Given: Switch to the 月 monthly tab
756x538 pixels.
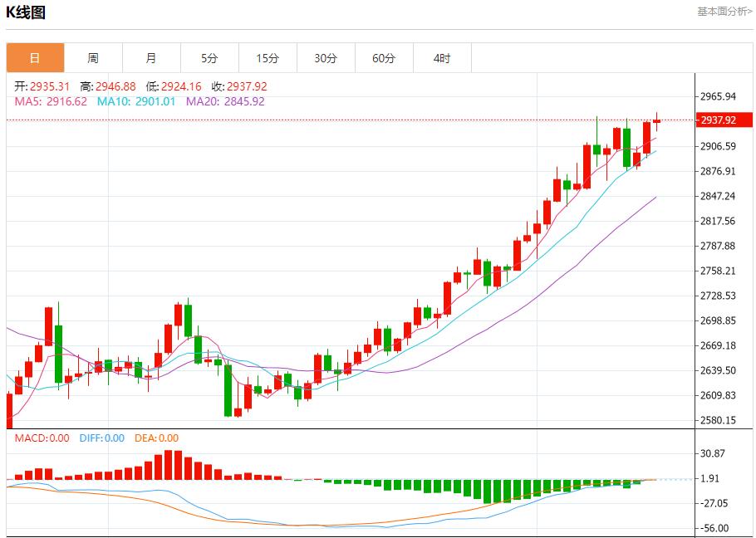Looking at the screenshot, I should coord(151,58).
